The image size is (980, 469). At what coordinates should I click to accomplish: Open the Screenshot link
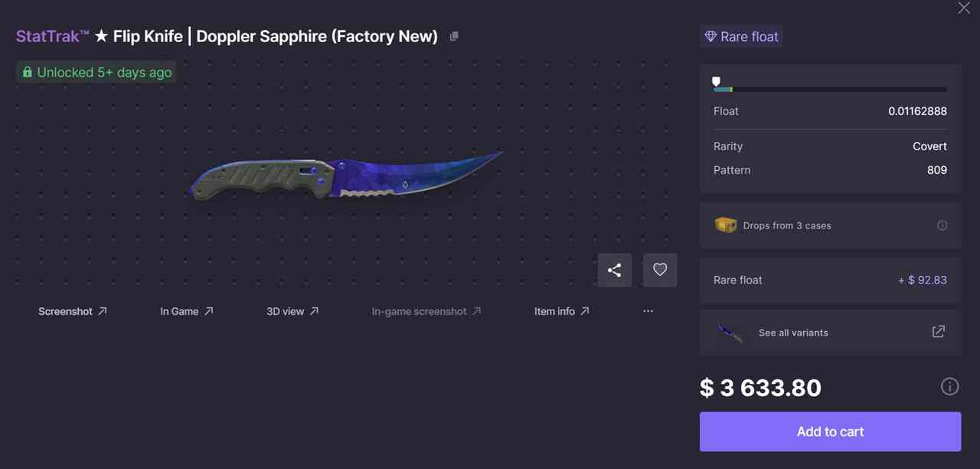tap(73, 311)
